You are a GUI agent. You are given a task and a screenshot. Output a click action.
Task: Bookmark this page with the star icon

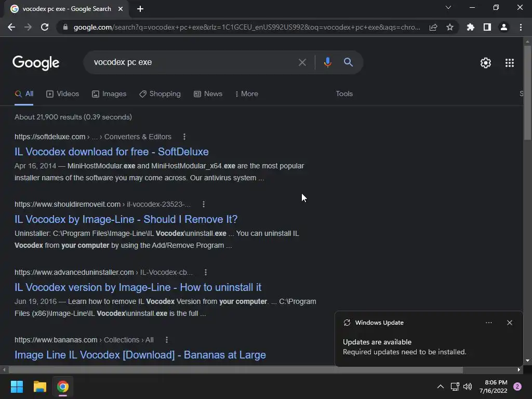tap(450, 27)
